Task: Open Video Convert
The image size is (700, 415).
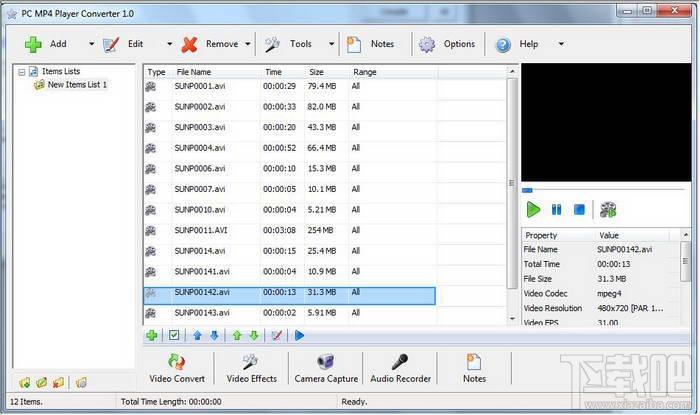Action: click(177, 368)
